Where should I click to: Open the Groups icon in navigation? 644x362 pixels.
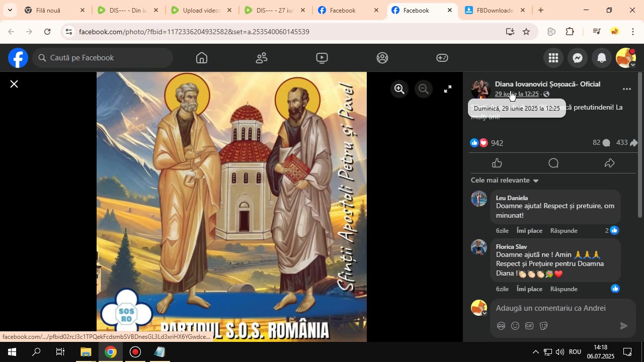coord(382,58)
